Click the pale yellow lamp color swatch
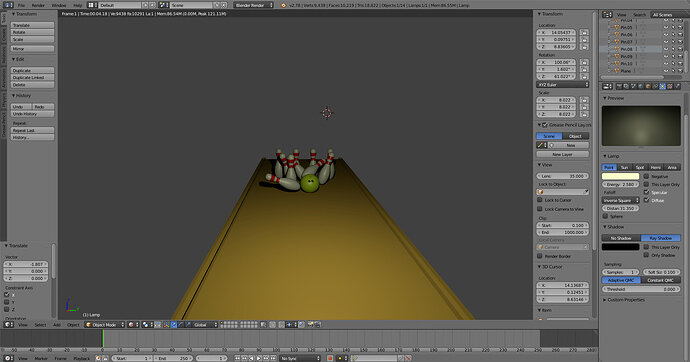Screen dimensions: 690x362 620,176
